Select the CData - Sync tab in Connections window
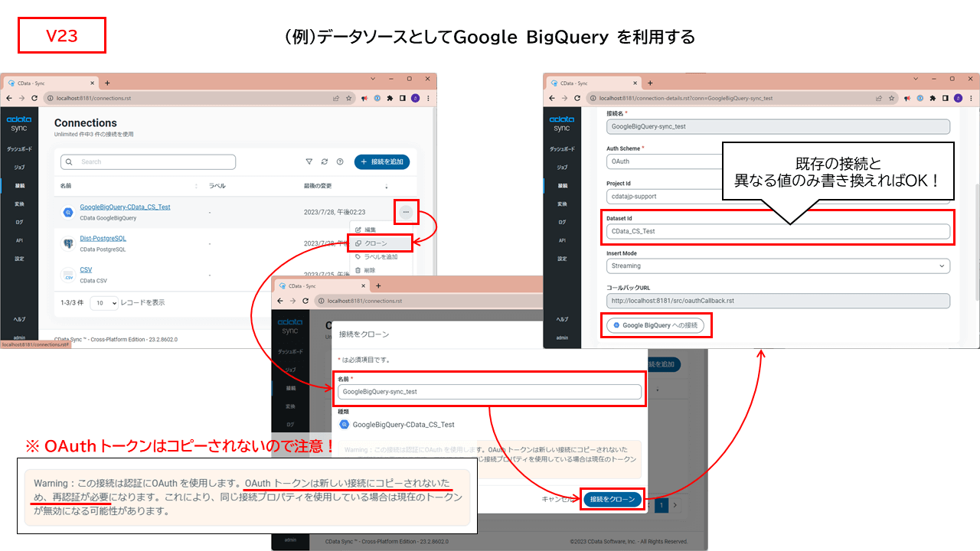 click(52, 83)
